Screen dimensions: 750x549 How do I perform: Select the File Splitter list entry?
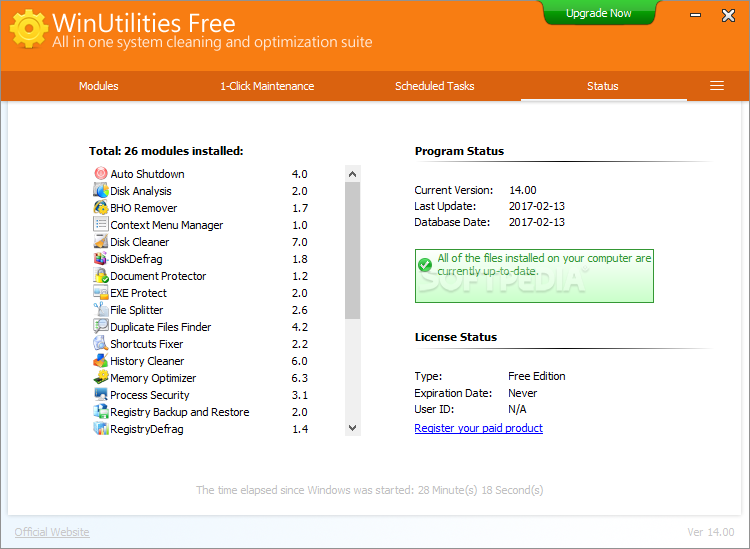click(137, 310)
